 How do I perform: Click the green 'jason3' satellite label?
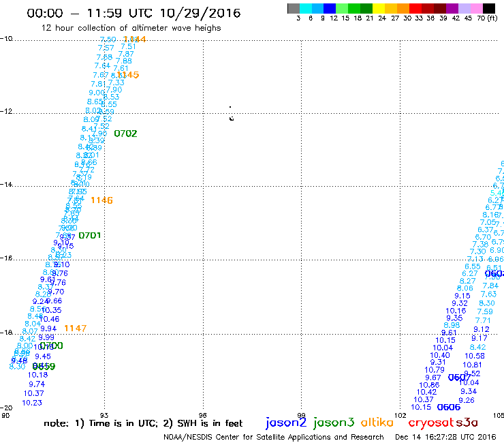tap(334, 423)
